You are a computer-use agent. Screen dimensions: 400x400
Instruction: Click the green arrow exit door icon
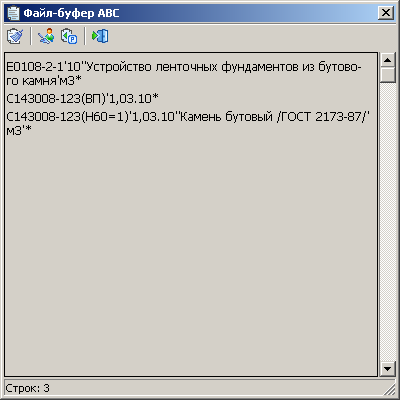[x=100, y=36]
